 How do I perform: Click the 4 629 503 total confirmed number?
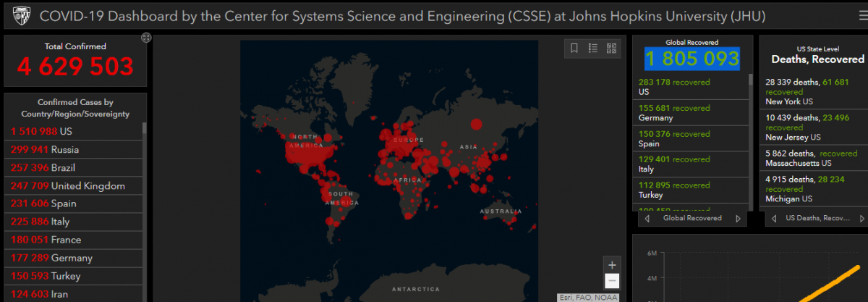coord(75,66)
